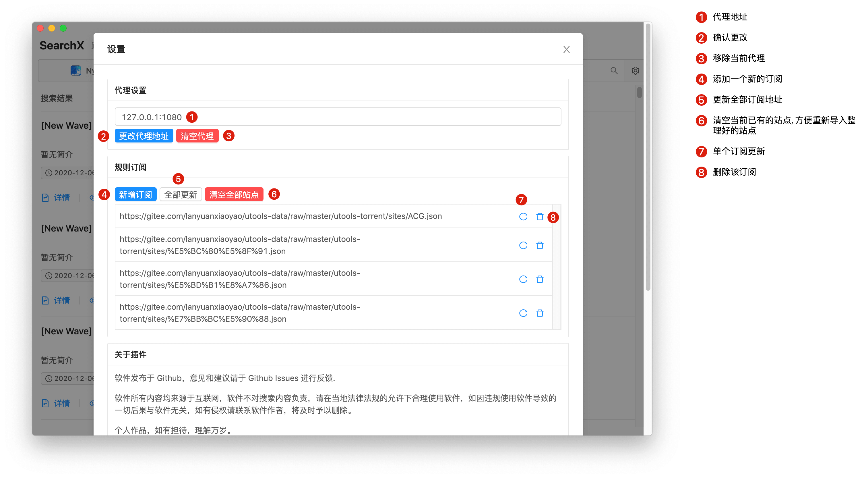
Task: Click the SearchX app title
Action: pyautogui.click(x=62, y=46)
